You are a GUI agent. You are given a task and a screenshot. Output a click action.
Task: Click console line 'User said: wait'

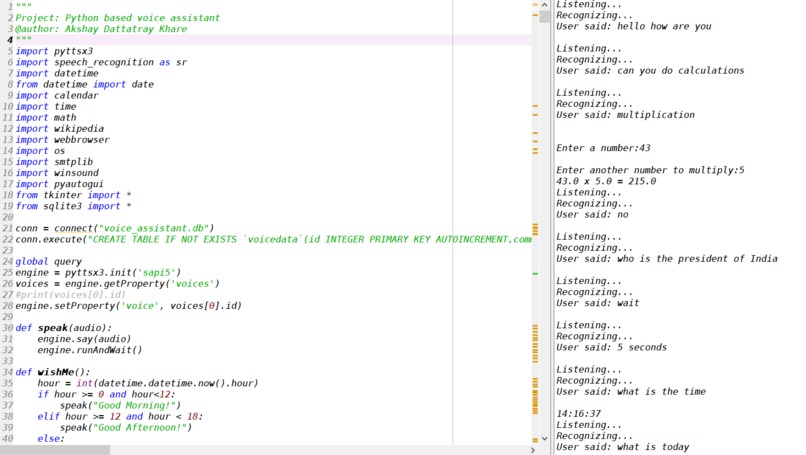(x=598, y=303)
